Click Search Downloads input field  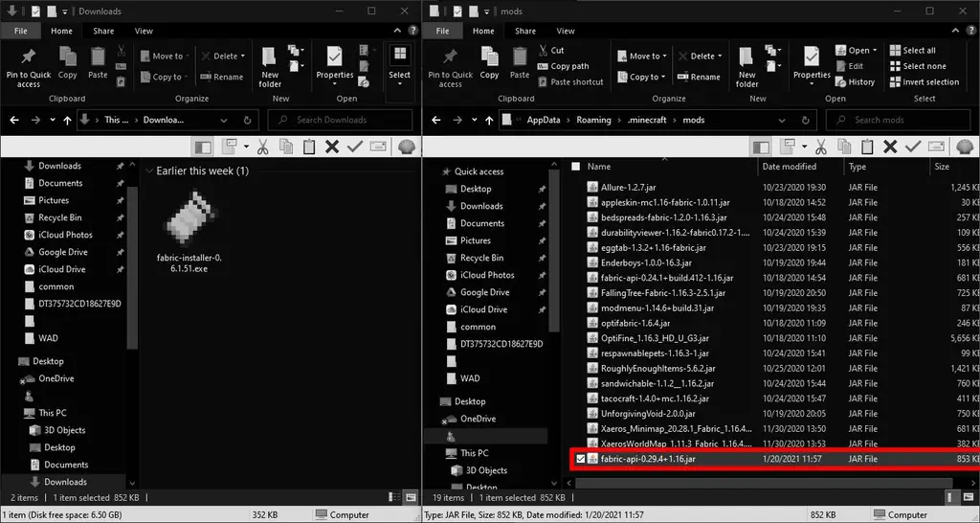click(340, 120)
